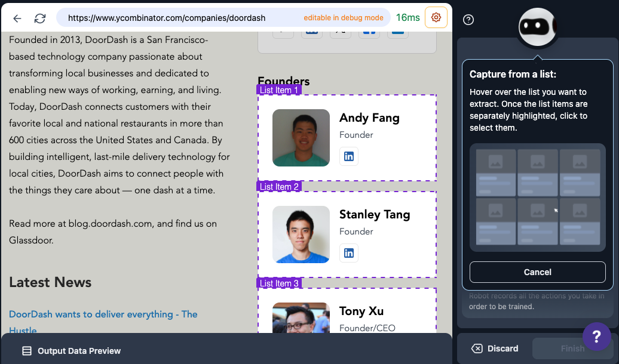Discard the recording
Viewport: 619px width, 364px height.
pos(495,348)
